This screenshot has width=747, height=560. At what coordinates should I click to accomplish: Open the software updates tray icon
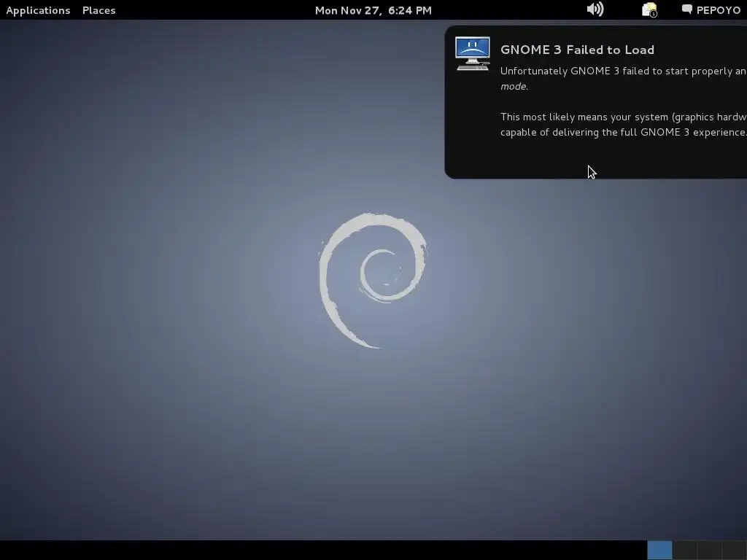click(x=649, y=9)
